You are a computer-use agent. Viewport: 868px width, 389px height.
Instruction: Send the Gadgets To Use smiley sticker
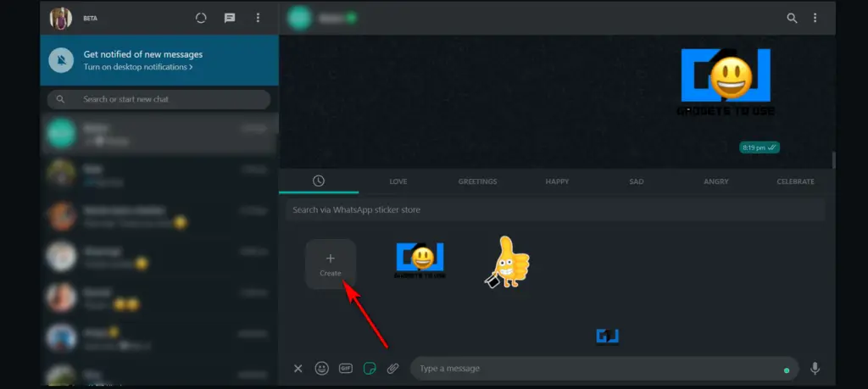point(420,261)
